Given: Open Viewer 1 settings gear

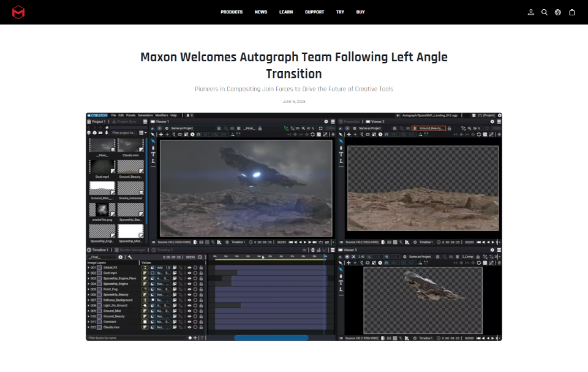Looking at the screenshot, I should click(x=326, y=121).
